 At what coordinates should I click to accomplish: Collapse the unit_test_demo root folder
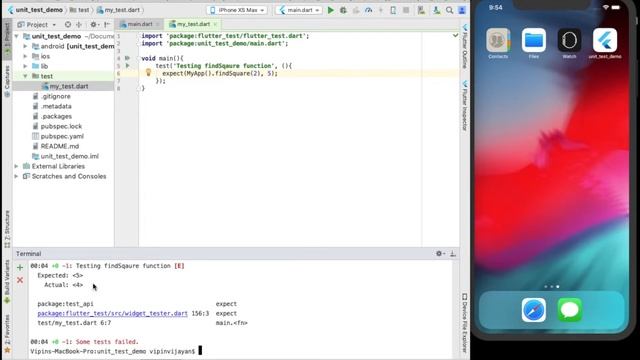coord(17,36)
